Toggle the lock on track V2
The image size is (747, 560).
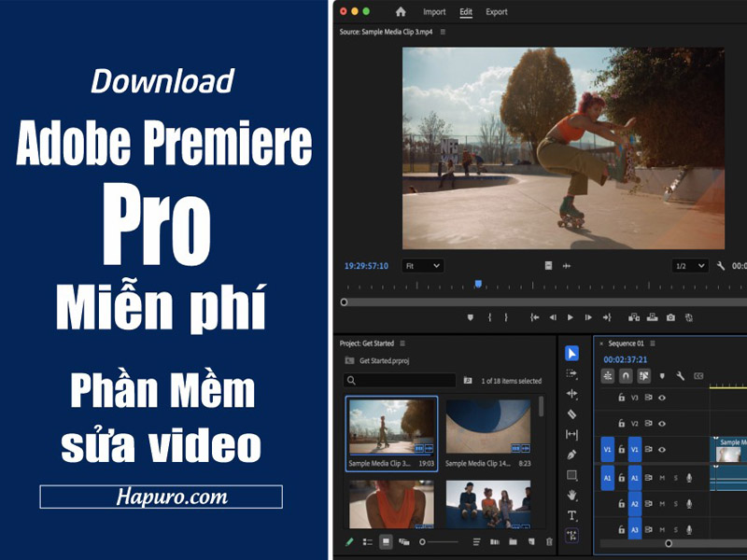tap(622, 423)
